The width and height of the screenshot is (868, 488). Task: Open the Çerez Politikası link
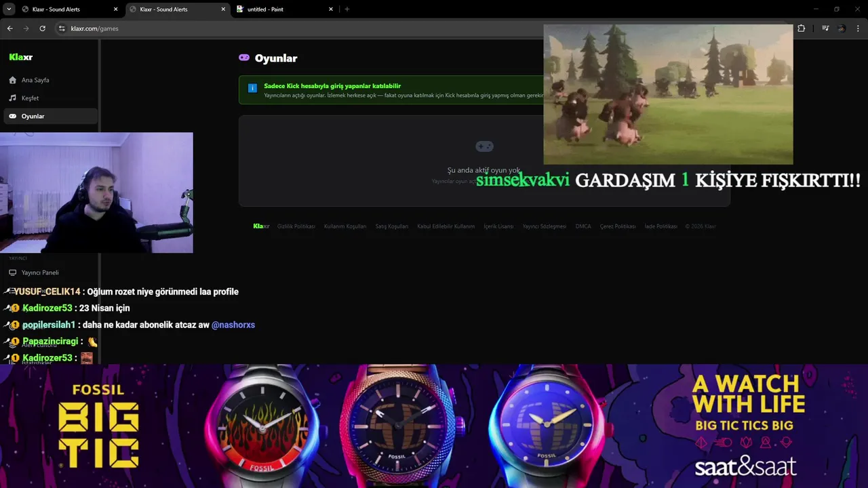618,226
